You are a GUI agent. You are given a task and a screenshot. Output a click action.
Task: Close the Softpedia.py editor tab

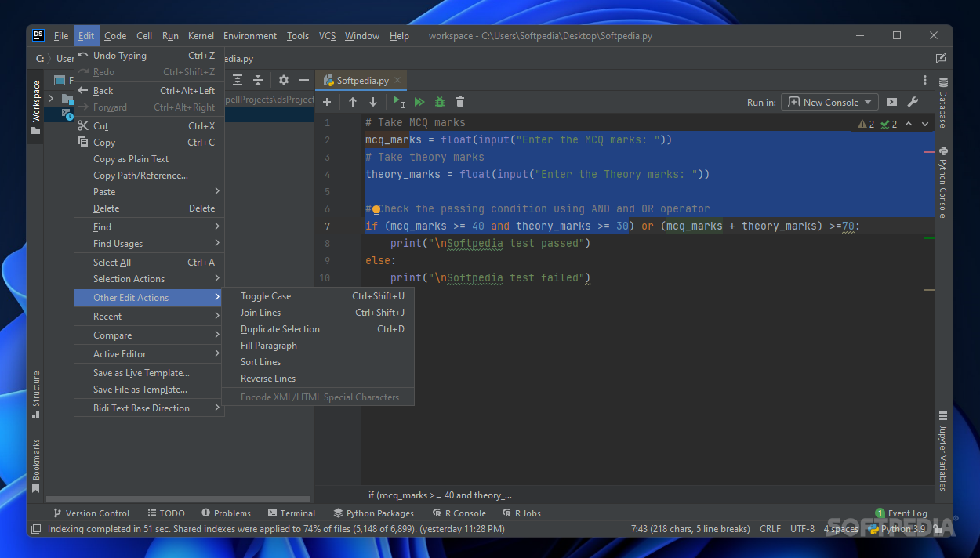(x=397, y=80)
